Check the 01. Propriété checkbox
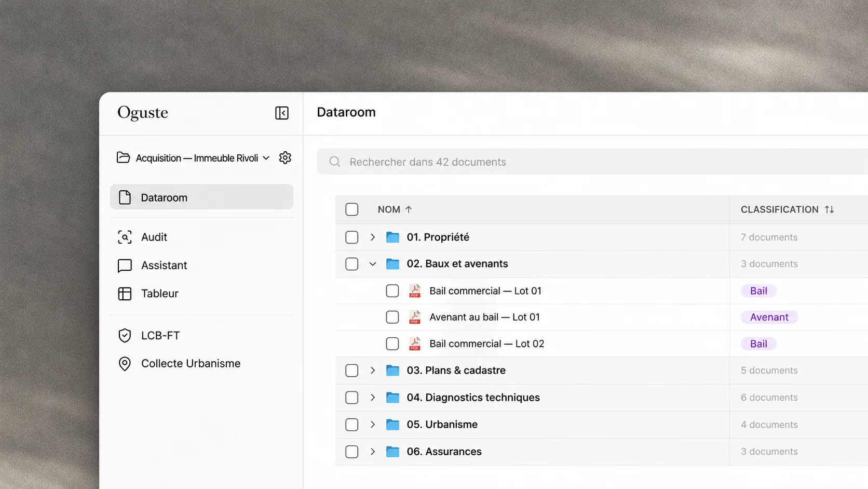 pos(352,237)
